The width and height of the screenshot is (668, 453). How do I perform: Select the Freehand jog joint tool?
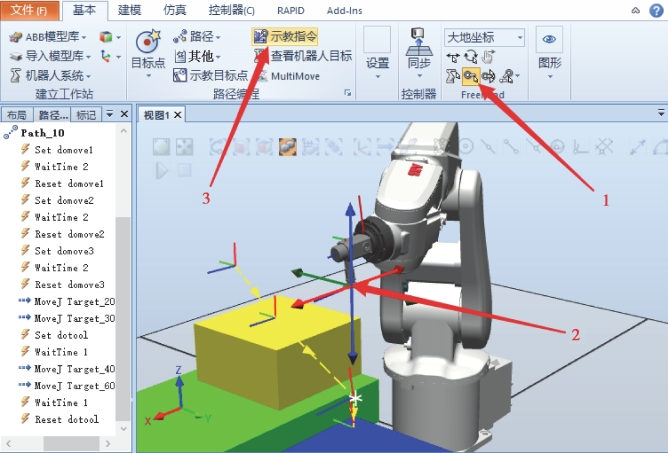[x=452, y=76]
